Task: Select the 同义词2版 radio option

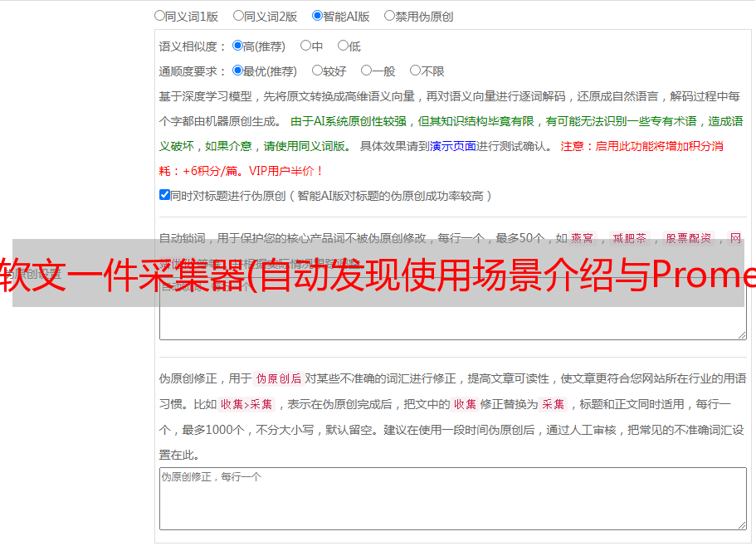Action: [238, 16]
